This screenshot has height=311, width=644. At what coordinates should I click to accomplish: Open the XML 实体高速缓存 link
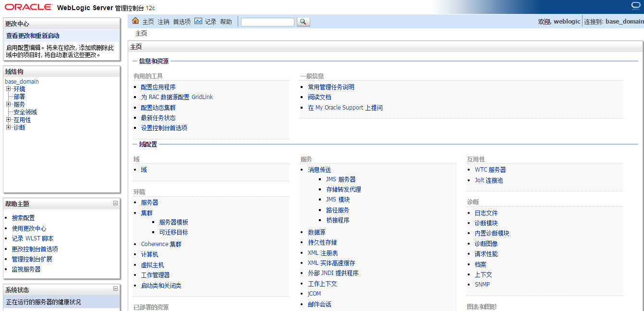[331, 263]
